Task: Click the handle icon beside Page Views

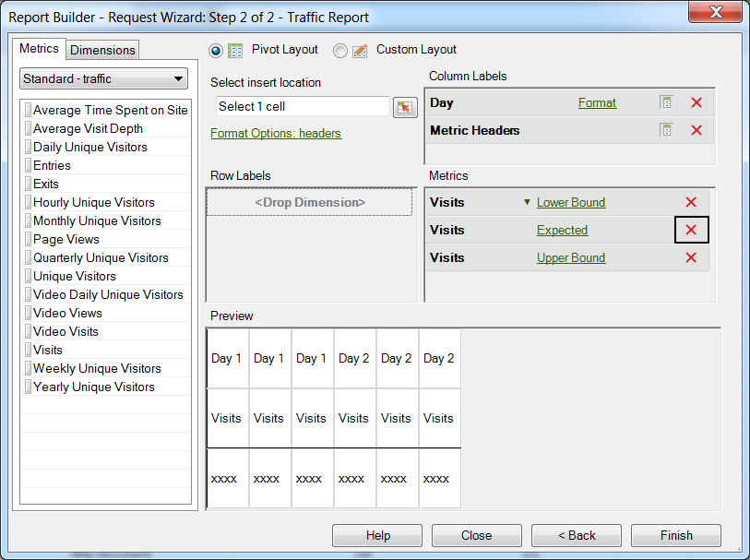Action: click(29, 239)
